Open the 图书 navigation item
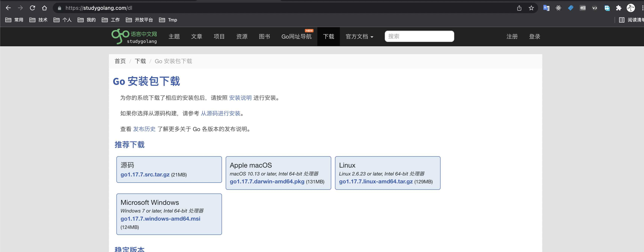This screenshot has width=644, height=252. tap(264, 37)
